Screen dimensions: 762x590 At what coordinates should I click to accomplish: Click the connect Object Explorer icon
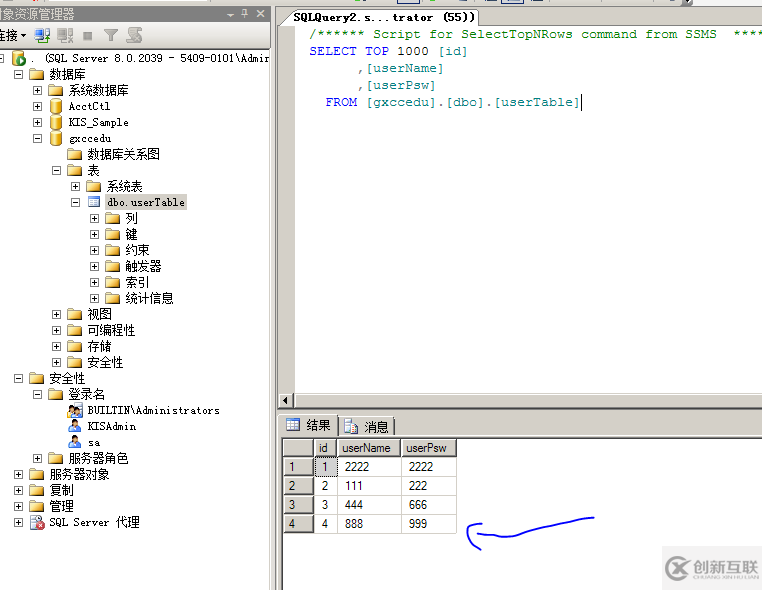point(42,35)
